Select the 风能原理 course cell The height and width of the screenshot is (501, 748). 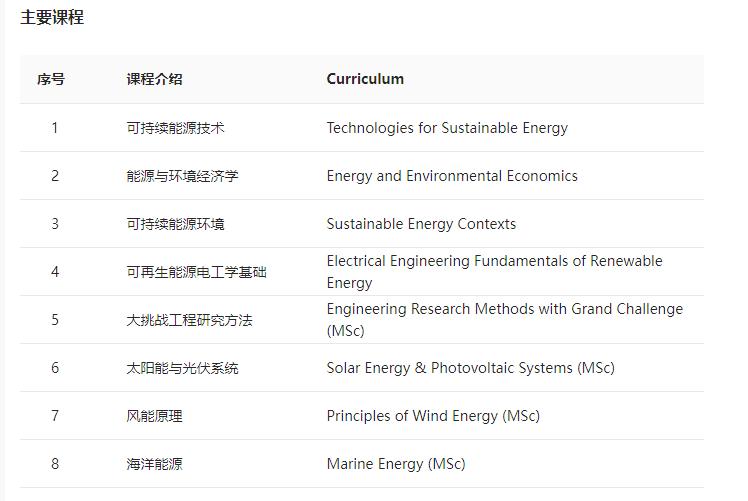coord(154,416)
